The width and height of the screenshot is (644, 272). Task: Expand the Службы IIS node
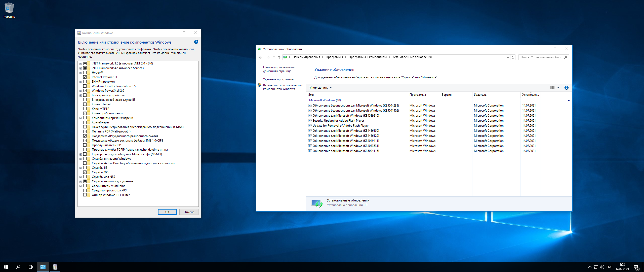click(80, 168)
